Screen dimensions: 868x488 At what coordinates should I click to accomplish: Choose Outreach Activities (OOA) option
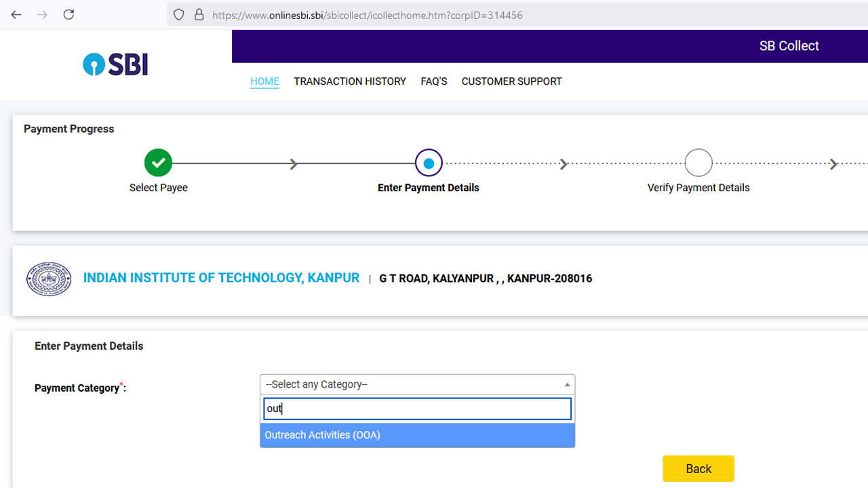(417, 435)
